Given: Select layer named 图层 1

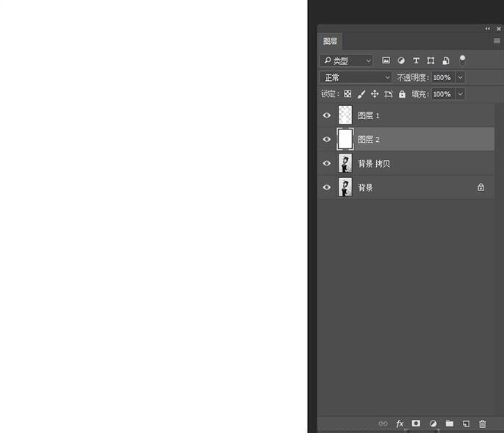Looking at the screenshot, I should [x=368, y=115].
